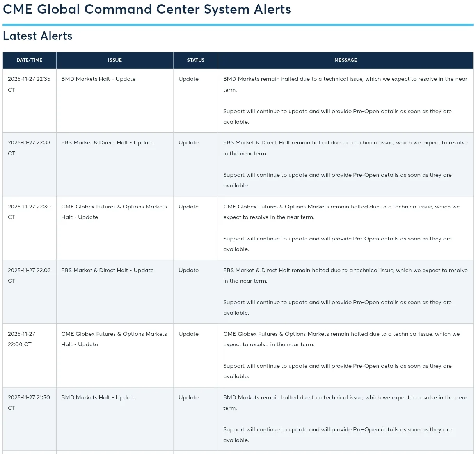This screenshot has height=454, width=476.
Task: Click the Update status in the top row
Action: coord(188,79)
